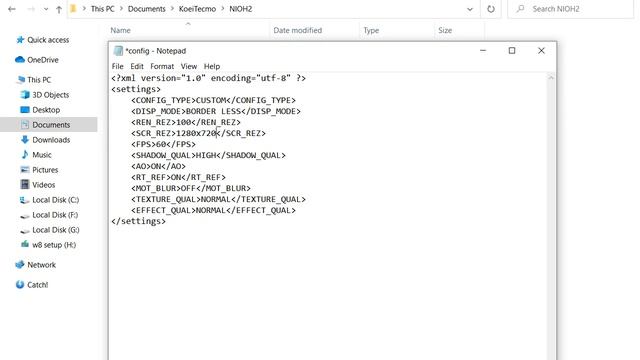Click the OneDrive cloud icon

coord(20,60)
